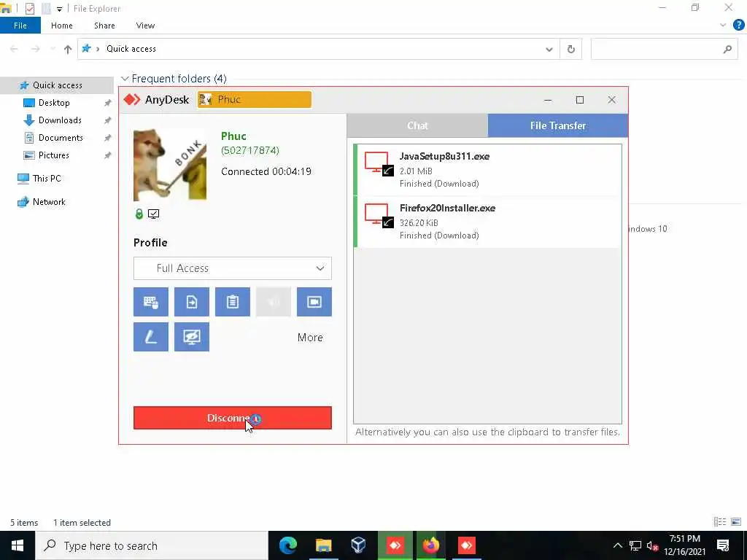
Task: Click the taskbar search box
Action: tap(152, 545)
